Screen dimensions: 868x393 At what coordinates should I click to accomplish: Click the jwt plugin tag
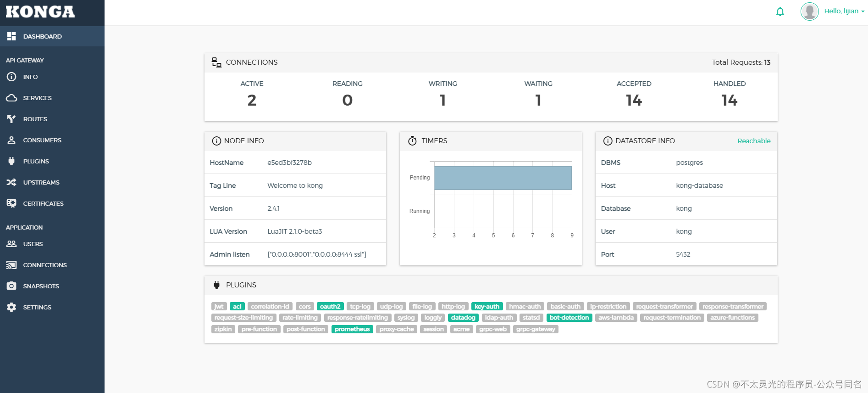[x=219, y=307]
